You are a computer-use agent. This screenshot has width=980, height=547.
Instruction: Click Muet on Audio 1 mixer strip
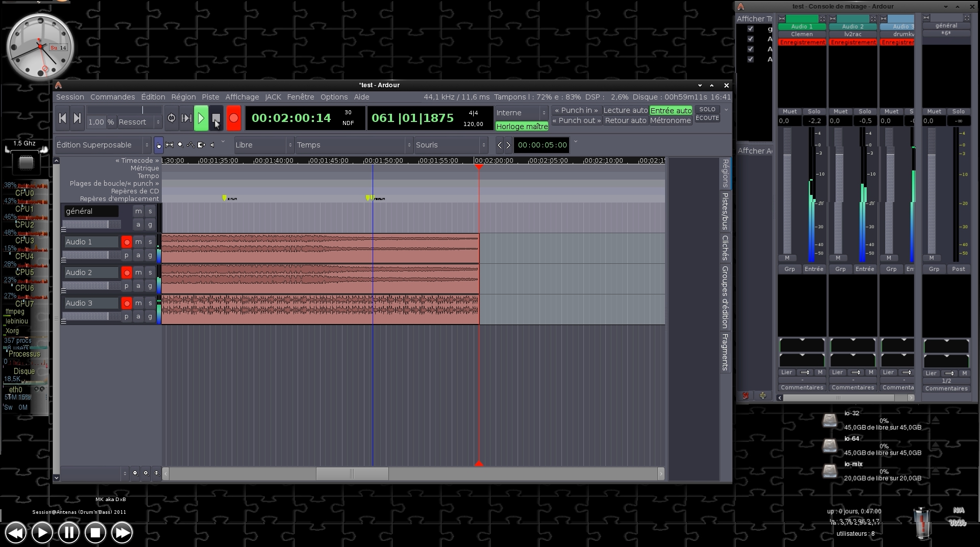pyautogui.click(x=790, y=111)
